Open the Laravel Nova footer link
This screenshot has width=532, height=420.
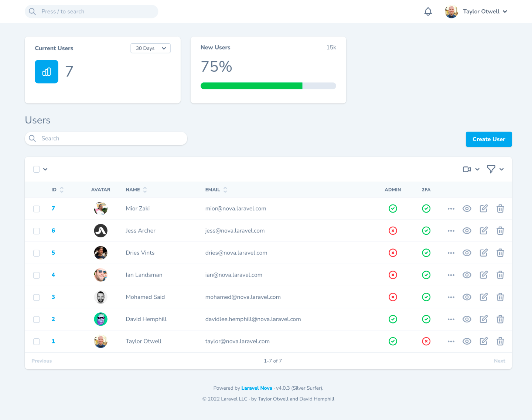click(x=256, y=388)
